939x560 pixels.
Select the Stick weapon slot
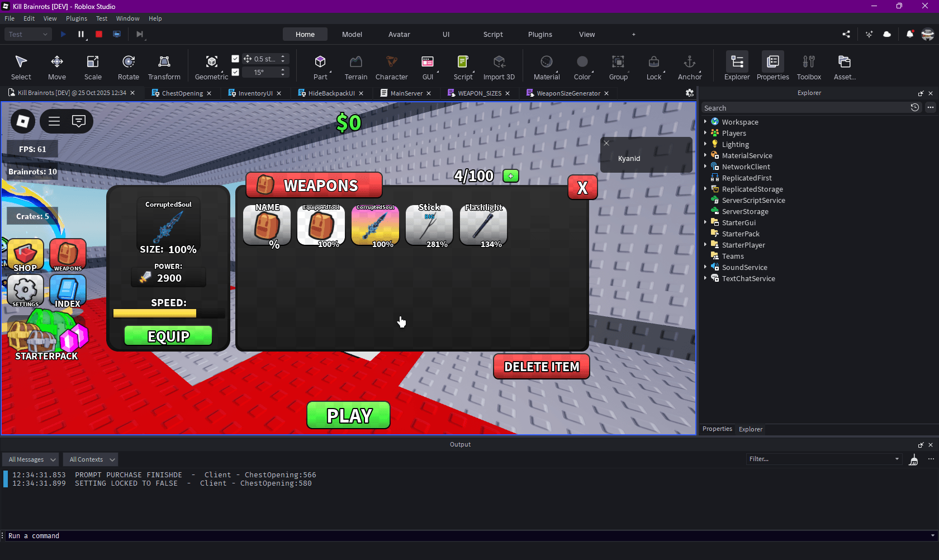click(429, 225)
